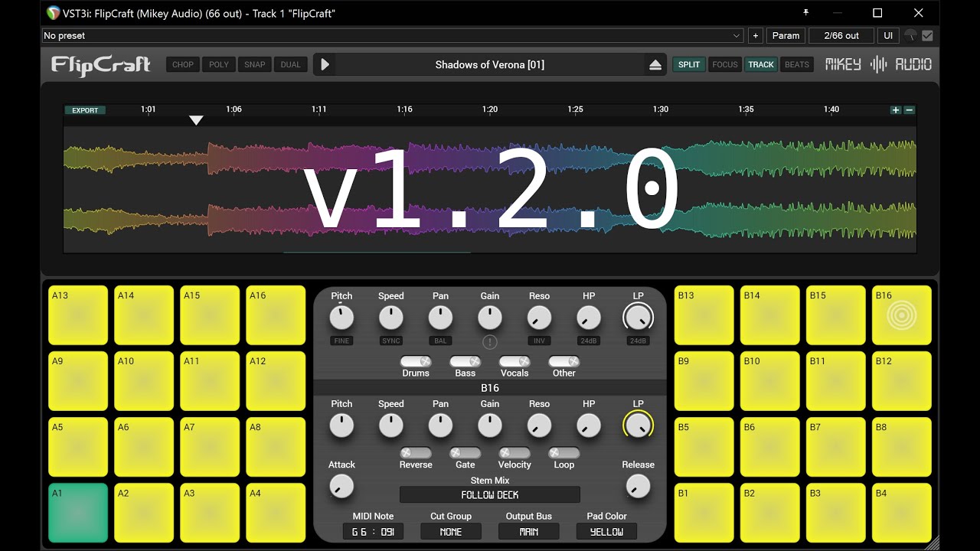Trigger the green A1 pad
The image size is (980, 551).
coord(78,513)
